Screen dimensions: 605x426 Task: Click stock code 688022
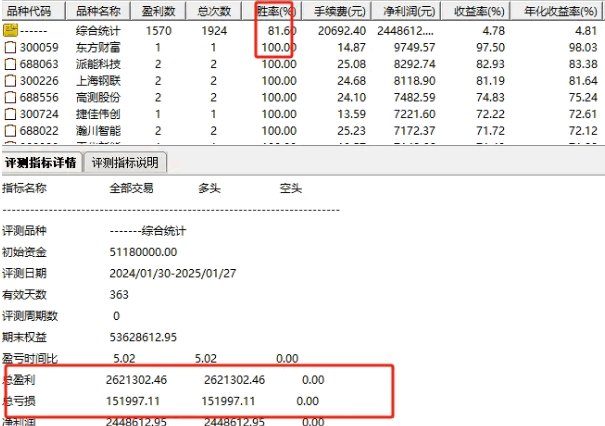click(39, 131)
